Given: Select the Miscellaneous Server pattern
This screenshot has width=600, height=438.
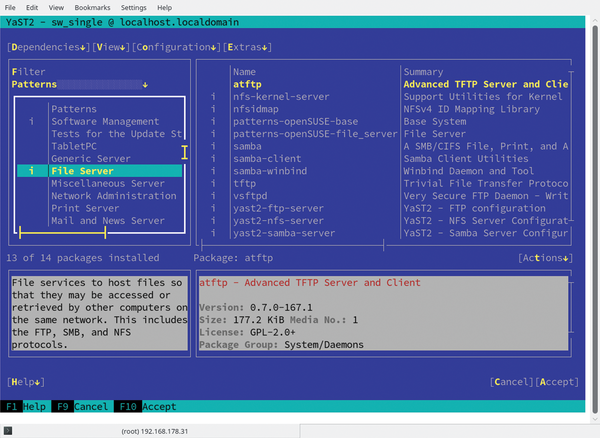Looking at the screenshot, I should pyautogui.click(x=99, y=184).
